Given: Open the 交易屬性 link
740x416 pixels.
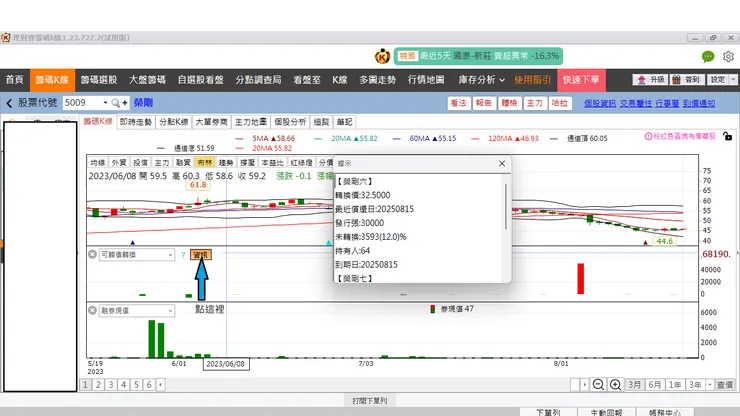Looking at the screenshot, I should pyautogui.click(x=636, y=103).
